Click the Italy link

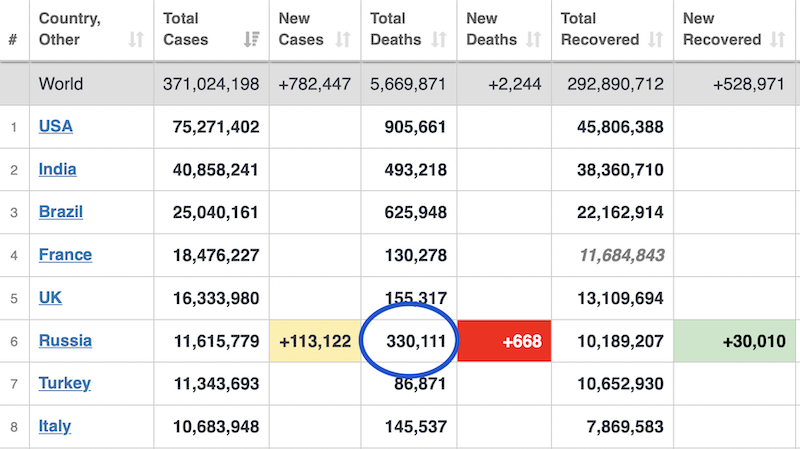click(54, 426)
